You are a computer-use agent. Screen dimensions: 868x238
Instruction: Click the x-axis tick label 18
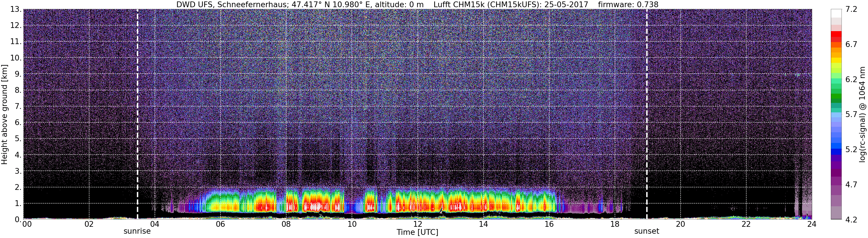614,224
